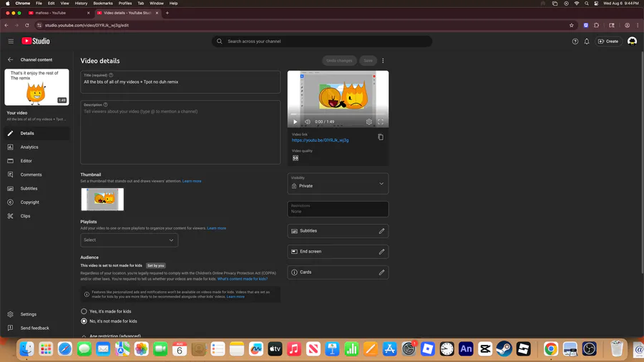This screenshot has height=362, width=644.
Task: Bookmark this page star icon
Action: pyautogui.click(x=571, y=25)
